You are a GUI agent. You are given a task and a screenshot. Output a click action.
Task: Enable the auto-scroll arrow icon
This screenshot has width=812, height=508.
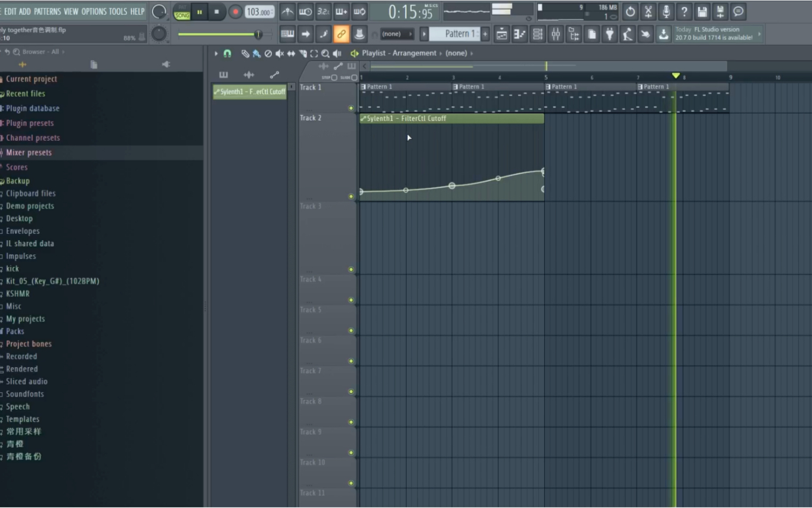click(x=306, y=34)
